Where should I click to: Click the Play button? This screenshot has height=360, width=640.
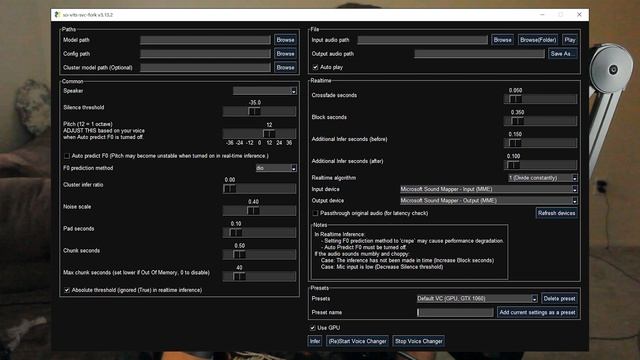point(570,40)
